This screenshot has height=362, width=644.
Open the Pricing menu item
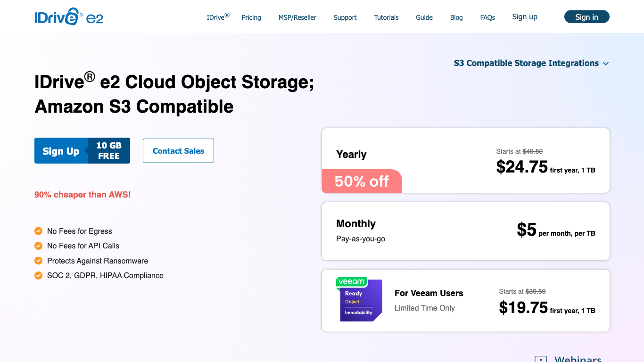[x=251, y=17]
